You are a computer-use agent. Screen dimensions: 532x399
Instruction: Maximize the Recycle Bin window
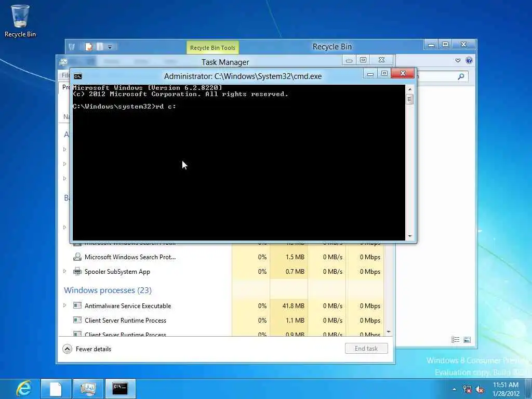pyautogui.click(x=445, y=45)
